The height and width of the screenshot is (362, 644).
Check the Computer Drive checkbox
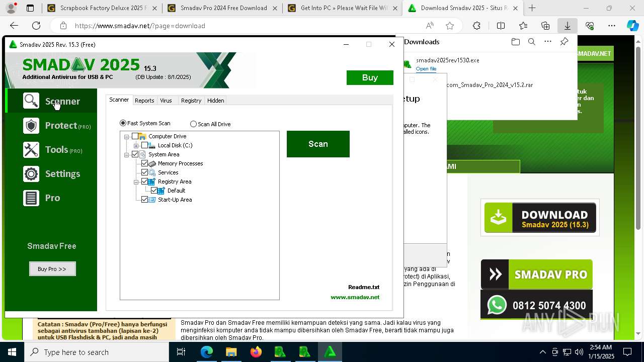(x=135, y=136)
